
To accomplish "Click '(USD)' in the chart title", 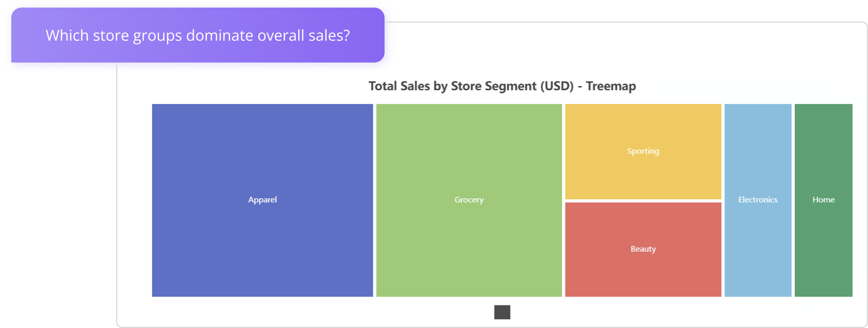I will (x=557, y=86).
